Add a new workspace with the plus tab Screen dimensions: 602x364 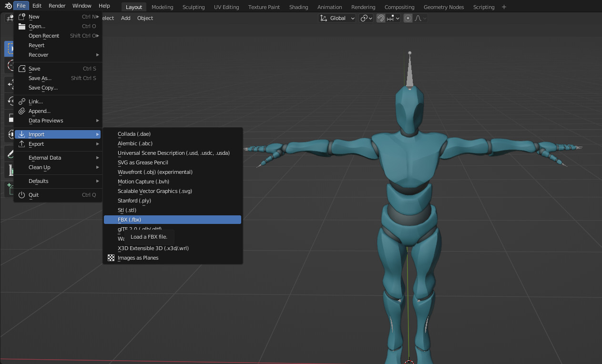click(x=504, y=7)
